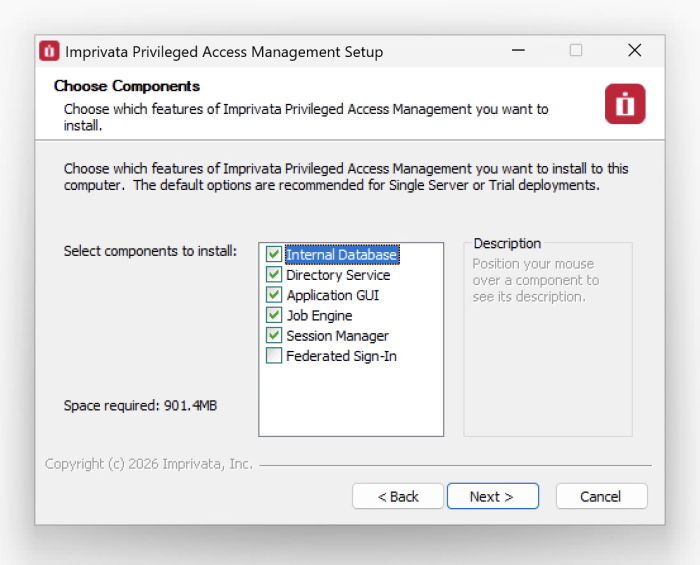Click the setup window title text
Image resolution: width=700 pixels, height=565 pixels.
(x=224, y=51)
